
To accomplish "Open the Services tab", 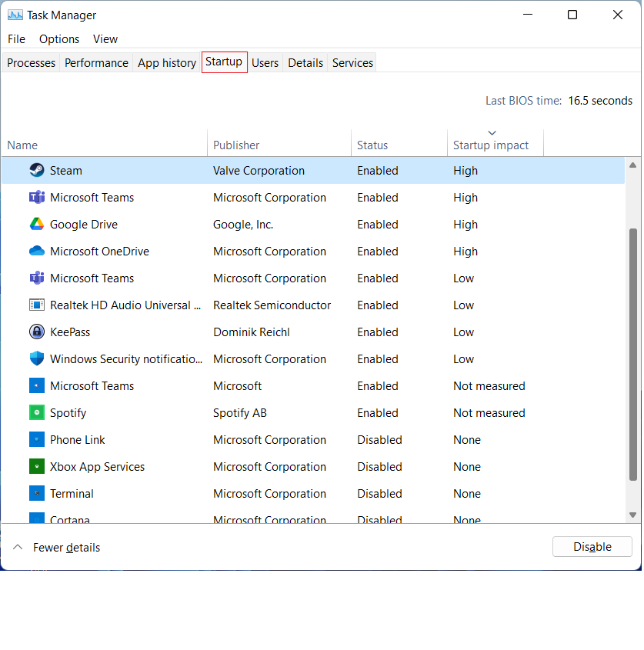I will tap(352, 63).
